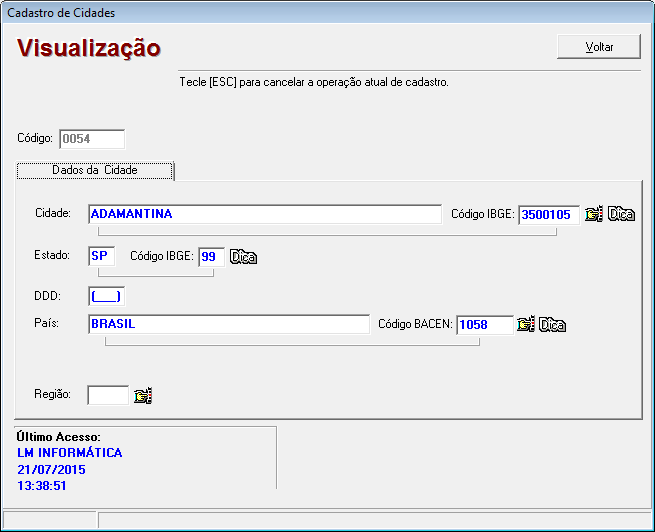655x532 pixels.
Task: Click the state Código IBGE field 99
Action: (x=211, y=256)
